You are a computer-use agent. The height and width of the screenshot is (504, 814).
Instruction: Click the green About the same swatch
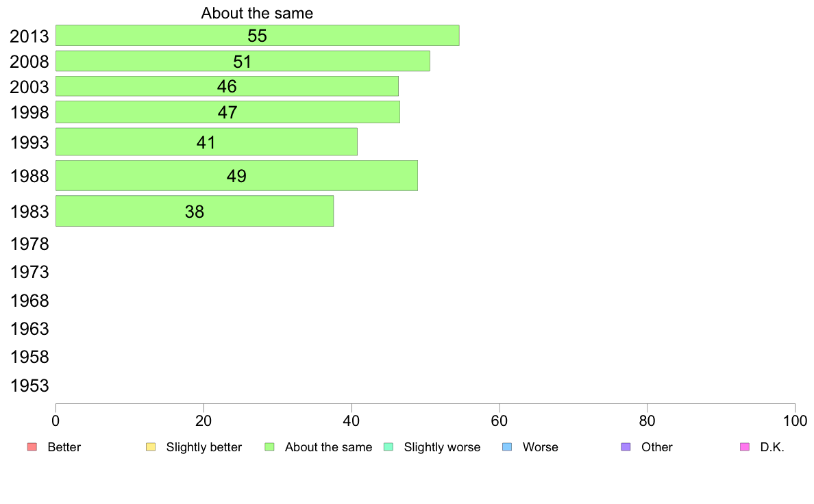tap(269, 447)
